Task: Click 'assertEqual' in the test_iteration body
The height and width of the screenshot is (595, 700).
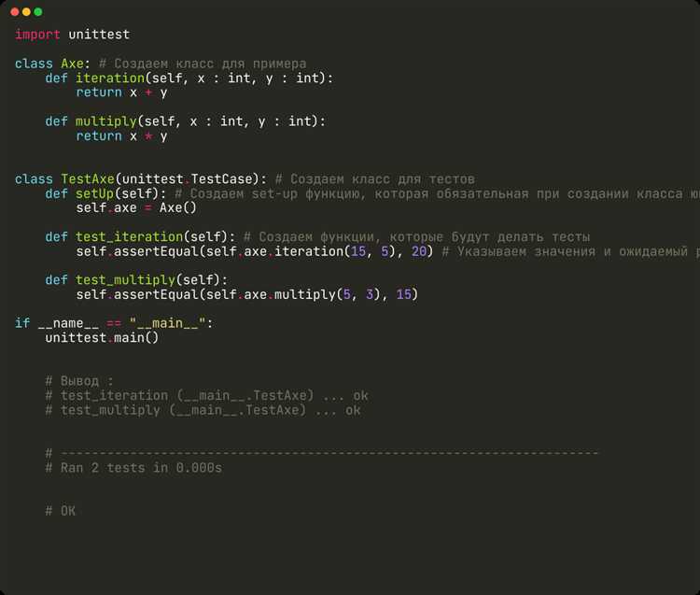Action: coord(156,251)
